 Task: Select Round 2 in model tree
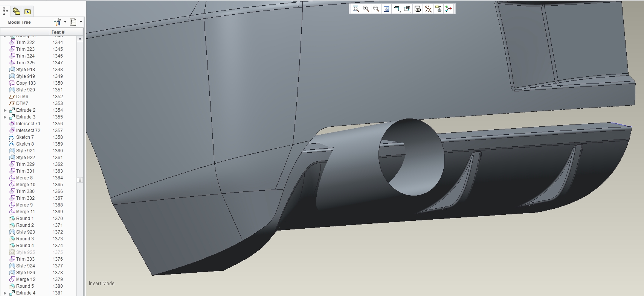tap(25, 225)
